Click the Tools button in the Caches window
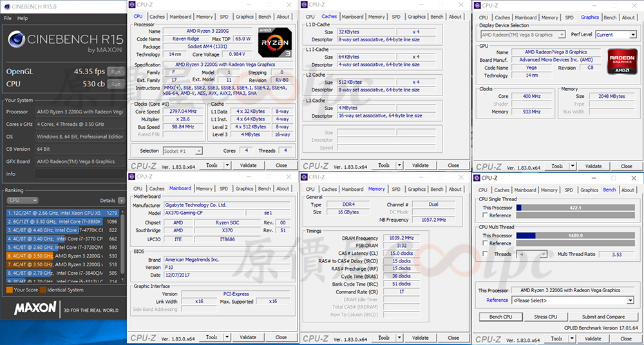 (384, 165)
